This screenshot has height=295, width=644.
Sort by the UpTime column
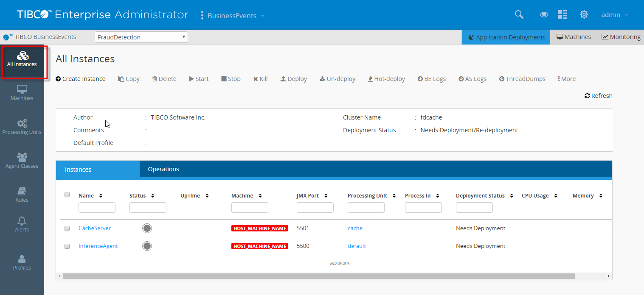[x=207, y=196]
